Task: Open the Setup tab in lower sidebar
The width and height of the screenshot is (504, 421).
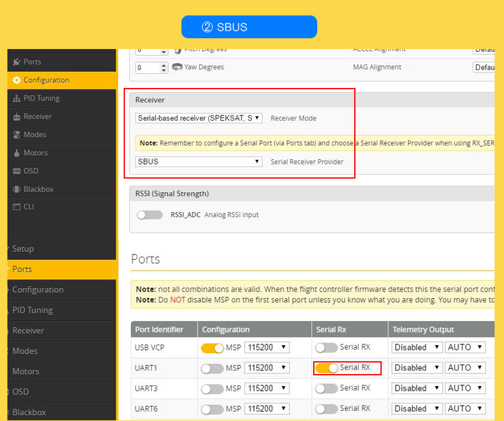Action: click(x=23, y=248)
